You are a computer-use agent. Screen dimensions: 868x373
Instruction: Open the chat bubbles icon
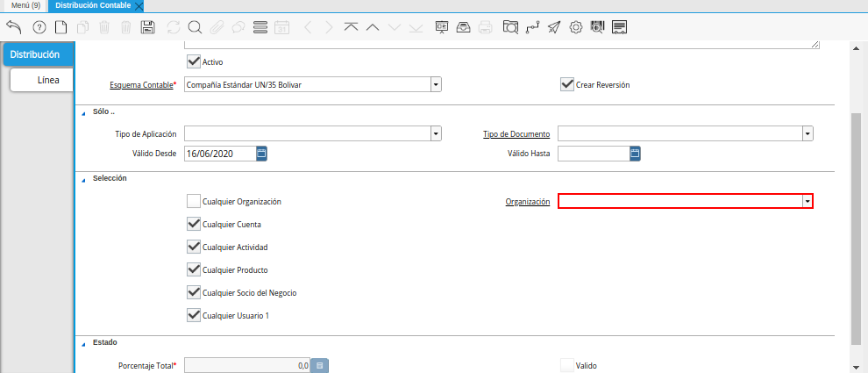tap(238, 27)
